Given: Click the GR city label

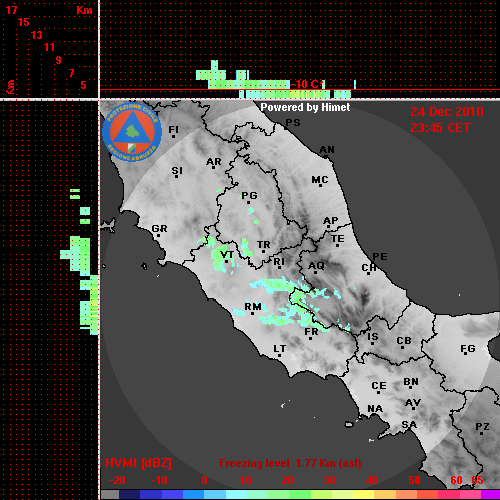Looking at the screenshot, I should [x=159, y=229].
